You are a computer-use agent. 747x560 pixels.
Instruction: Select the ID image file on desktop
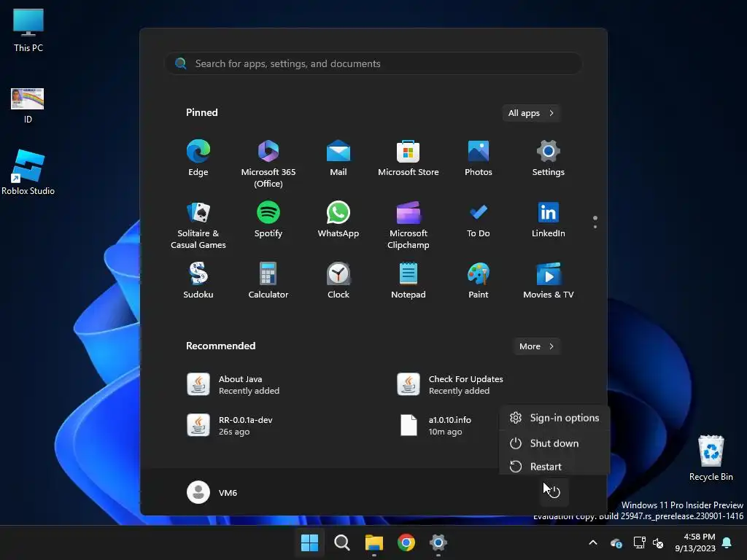[x=28, y=106]
